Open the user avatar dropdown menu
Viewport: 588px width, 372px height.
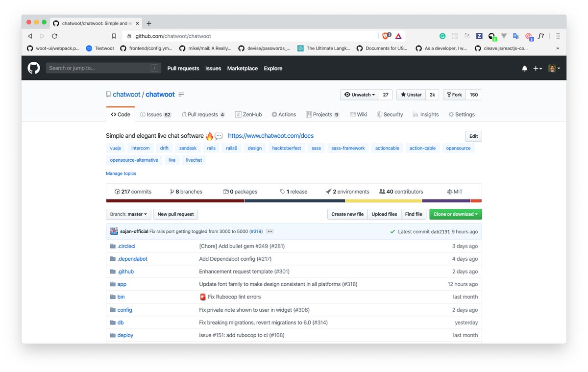click(554, 69)
